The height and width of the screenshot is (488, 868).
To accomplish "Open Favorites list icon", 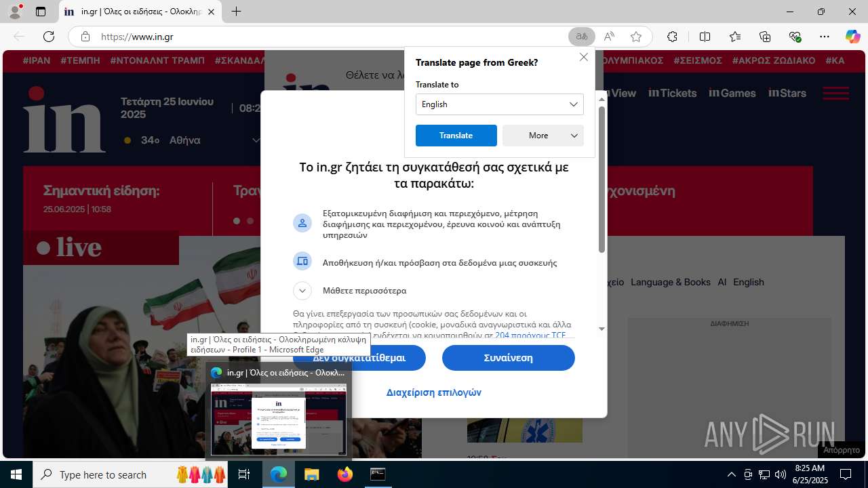I will pyautogui.click(x=735, y=37).
